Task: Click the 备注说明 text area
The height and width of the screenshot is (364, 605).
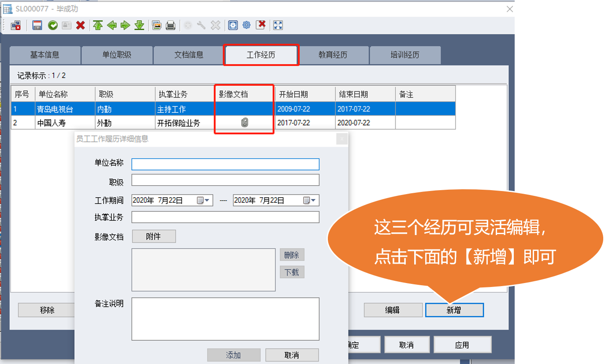Action: 225,319
